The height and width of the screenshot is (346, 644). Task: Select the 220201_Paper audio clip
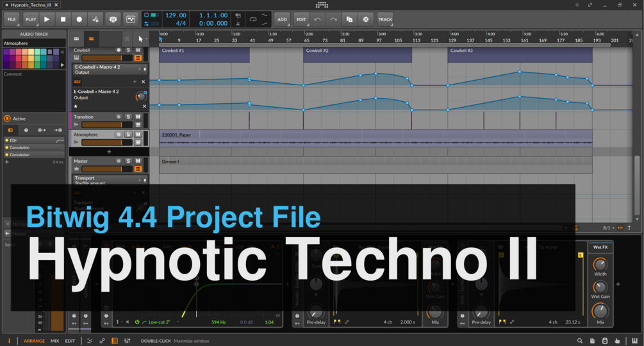click(x=376, y=138)
